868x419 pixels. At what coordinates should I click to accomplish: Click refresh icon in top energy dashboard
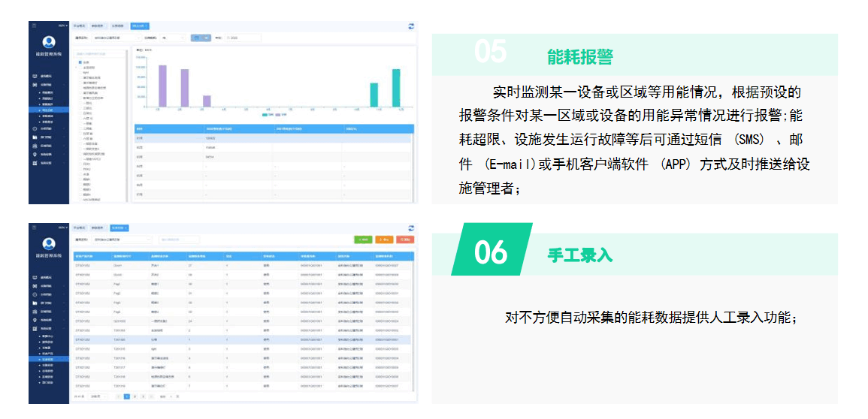411,26
